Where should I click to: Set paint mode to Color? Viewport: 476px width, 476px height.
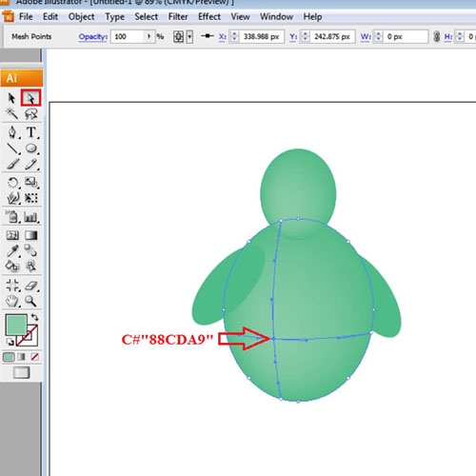9,357
